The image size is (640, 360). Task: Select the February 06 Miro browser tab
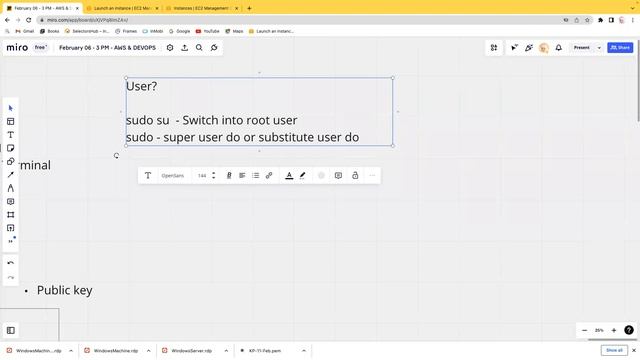pyautogui.click(x=43, y=8)
